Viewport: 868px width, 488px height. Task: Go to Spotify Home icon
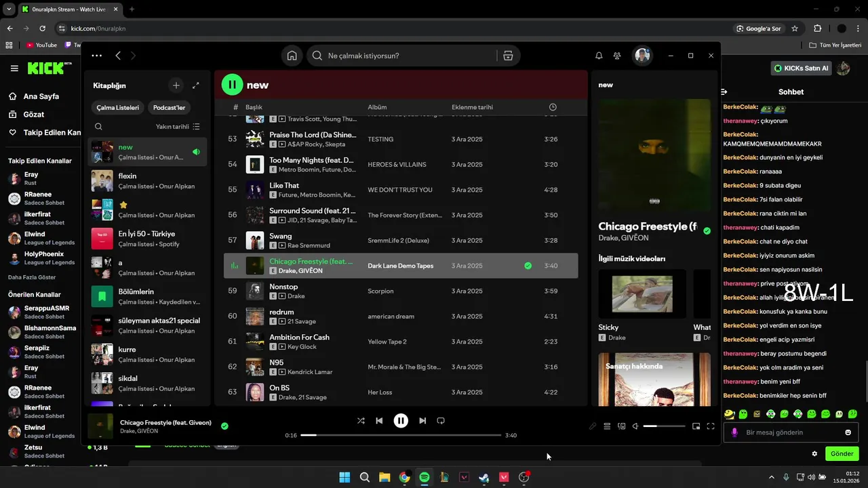pos(292,56)
